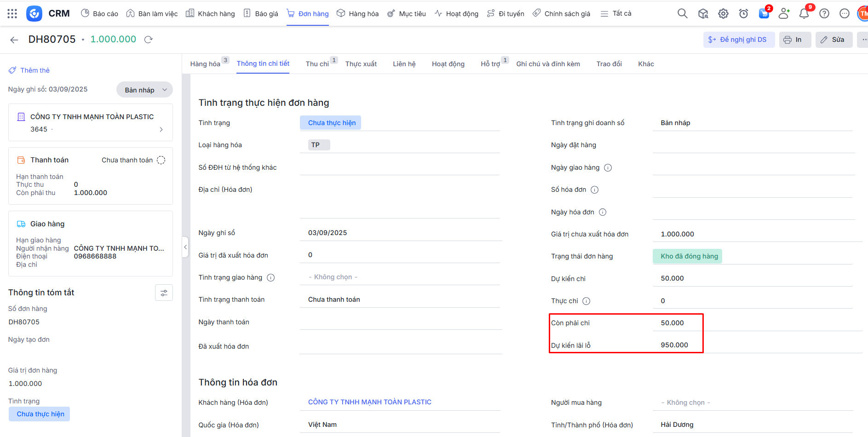The image size is (868, 437).
Task: Open the Tất cả menu
Action: [616, 14]
